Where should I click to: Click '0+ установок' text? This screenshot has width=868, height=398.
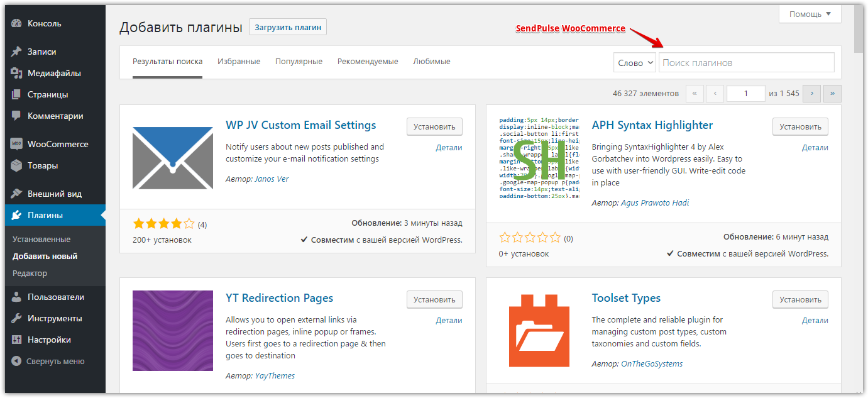pos(524,254)
